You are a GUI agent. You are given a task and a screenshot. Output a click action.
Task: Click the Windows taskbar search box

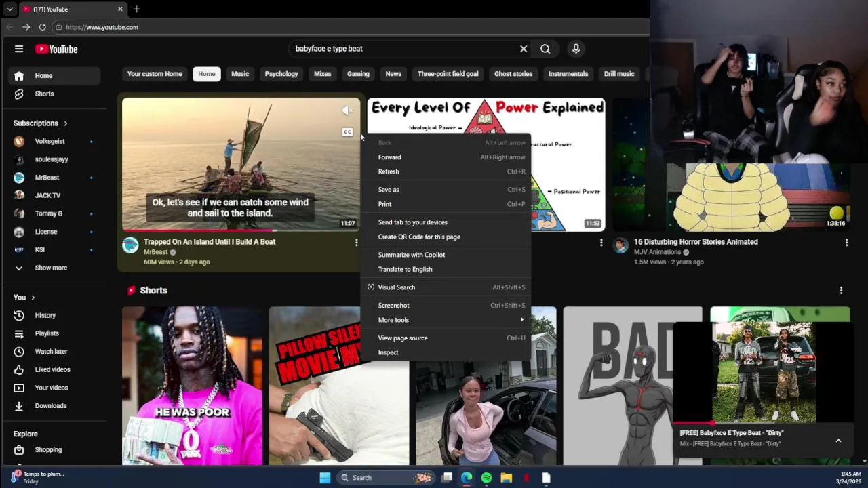387,478
